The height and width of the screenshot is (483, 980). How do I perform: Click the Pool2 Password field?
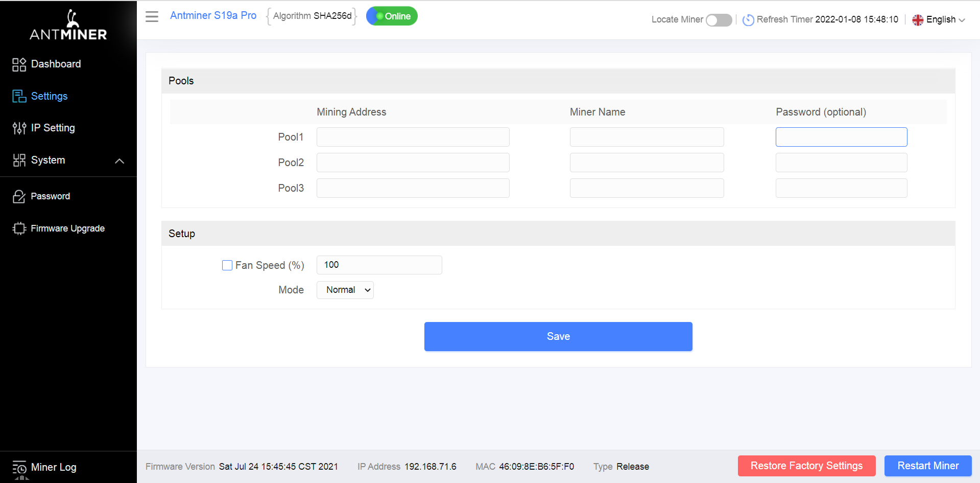point(842,163)
